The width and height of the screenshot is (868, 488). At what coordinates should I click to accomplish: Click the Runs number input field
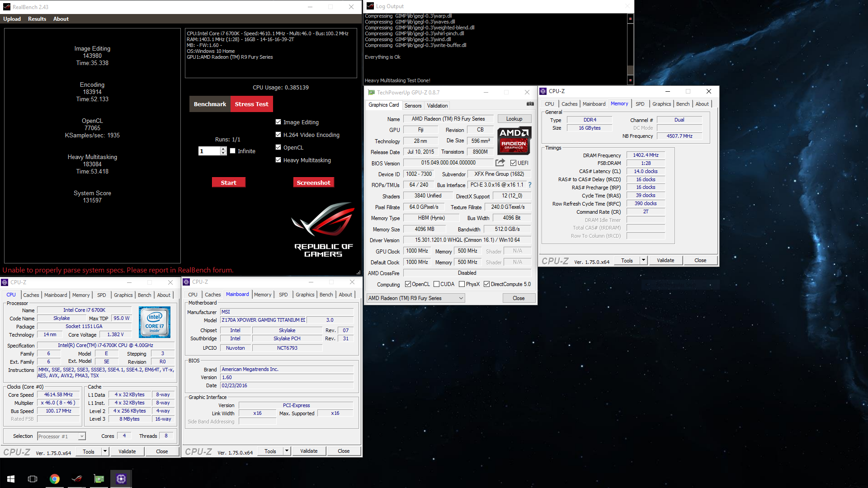coord(209,151)
